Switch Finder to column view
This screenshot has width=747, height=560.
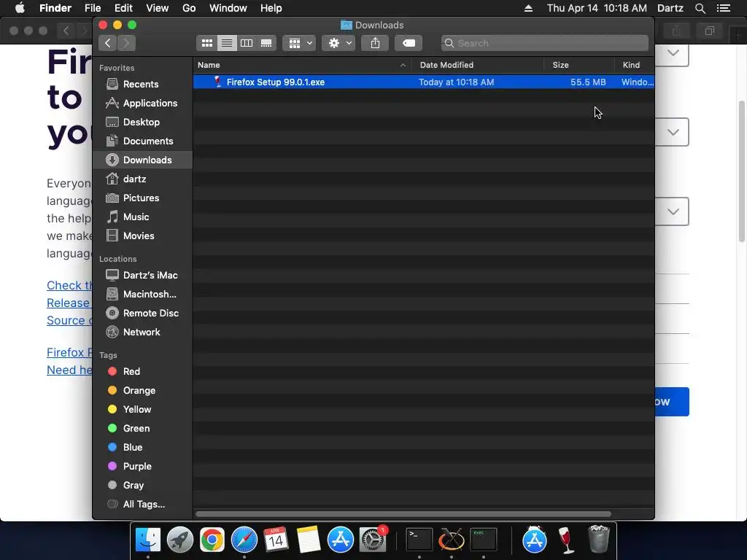247,43
